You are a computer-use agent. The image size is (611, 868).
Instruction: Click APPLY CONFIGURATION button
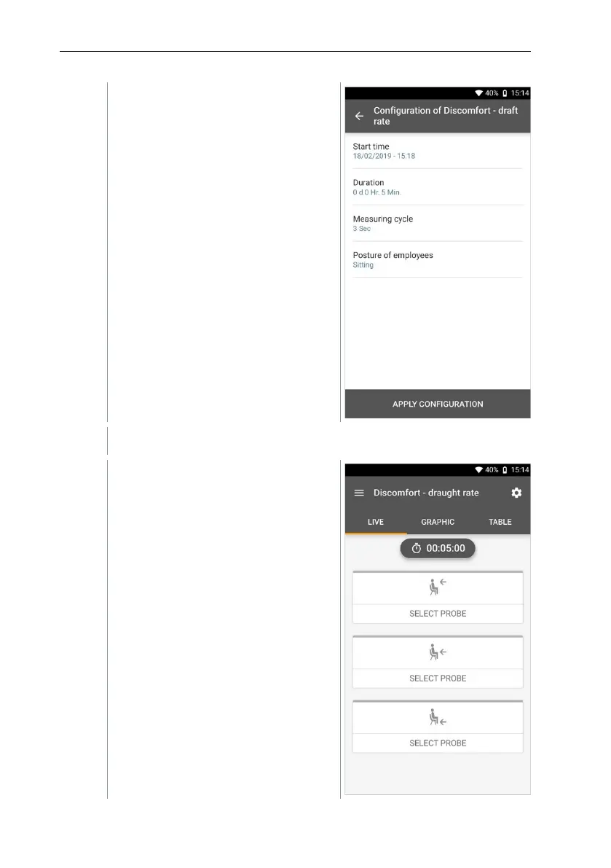(438, 404)
